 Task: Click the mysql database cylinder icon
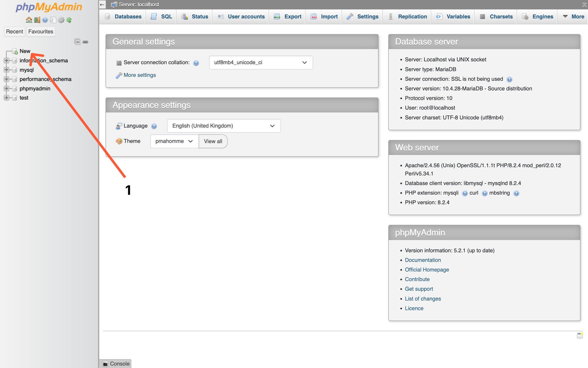(x=14, y=70)
